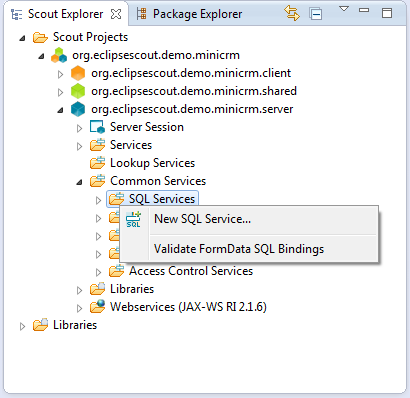Expand the Services folder node
Screen dimensions: 410x398
point(79,146)
